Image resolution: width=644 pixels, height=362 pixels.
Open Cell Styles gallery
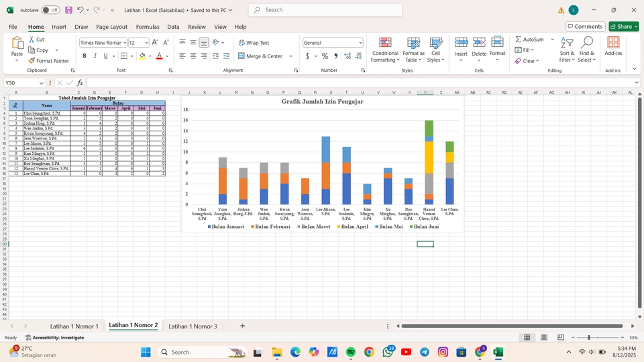click(x=436, y=50)
